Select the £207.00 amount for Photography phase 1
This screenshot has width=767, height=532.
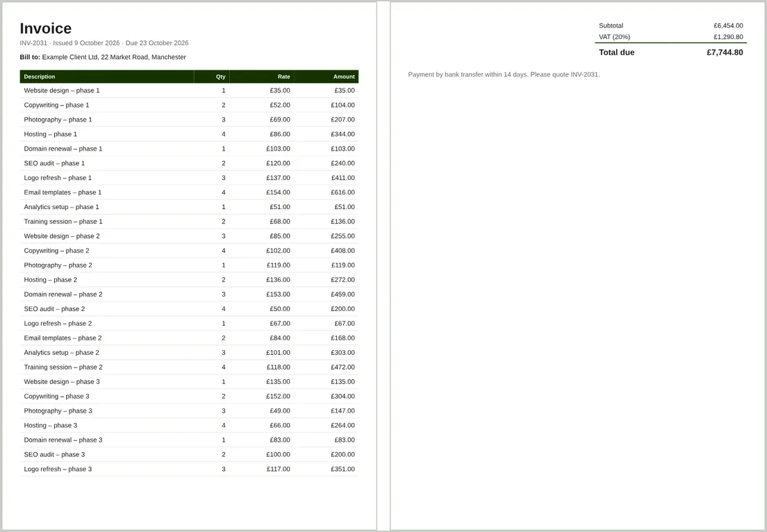coord(343,119)
